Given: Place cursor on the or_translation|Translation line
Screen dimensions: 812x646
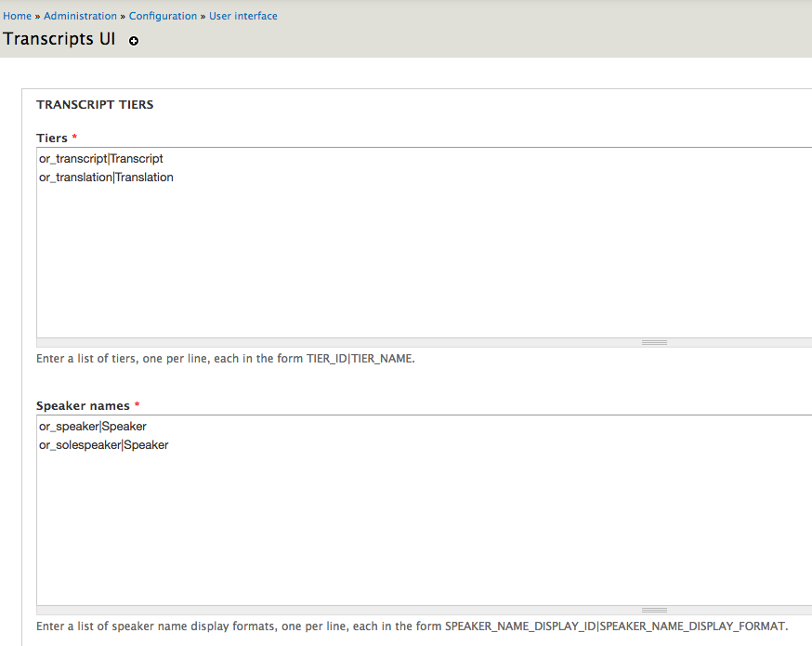Looking at the screenshot, I should click(x=106, y=178).
